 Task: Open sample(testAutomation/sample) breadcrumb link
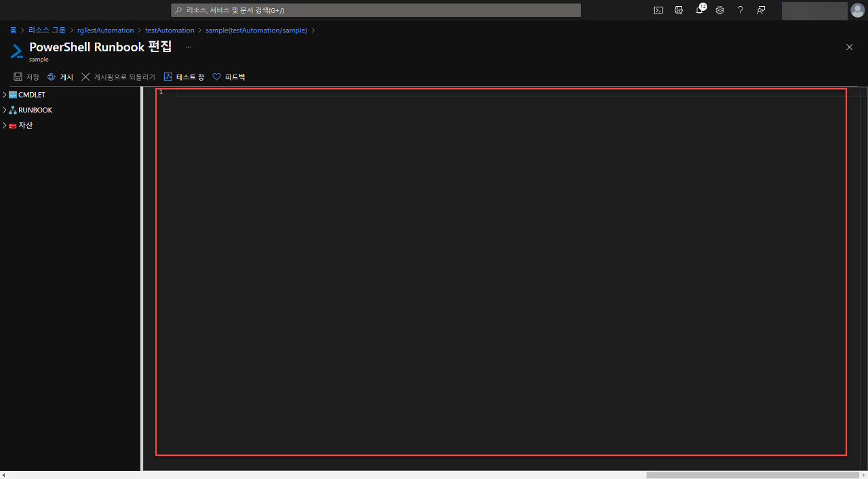256,30
